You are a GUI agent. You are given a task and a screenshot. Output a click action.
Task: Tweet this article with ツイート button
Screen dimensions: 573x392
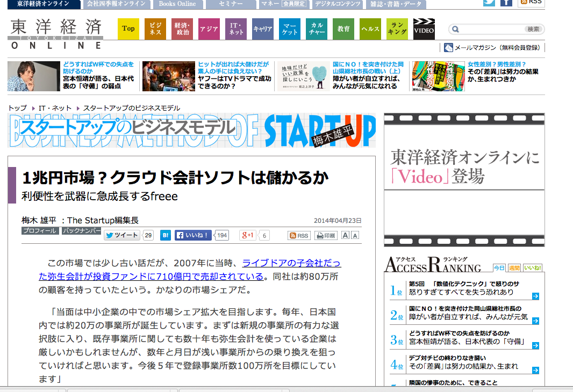pos(122,235)
